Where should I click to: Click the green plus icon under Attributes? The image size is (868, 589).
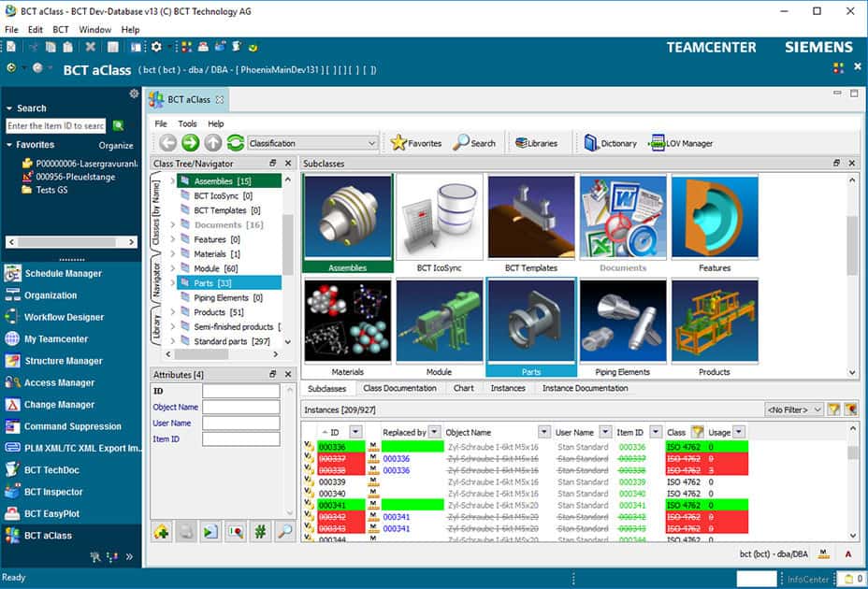(162, 531)
